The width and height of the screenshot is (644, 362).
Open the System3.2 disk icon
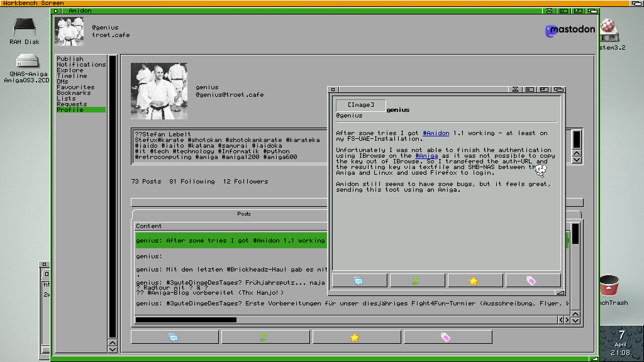[x=610, y=35]
